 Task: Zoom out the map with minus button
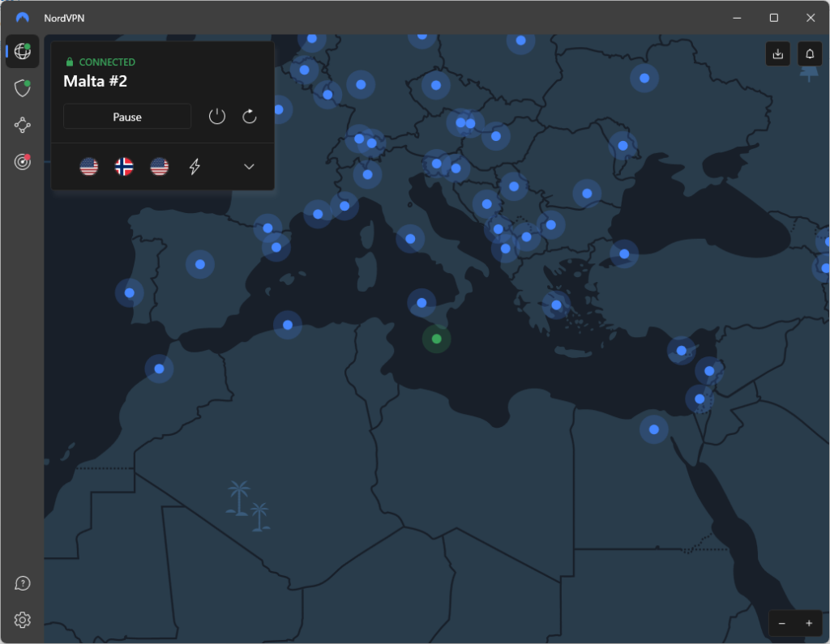pos(782,623)
